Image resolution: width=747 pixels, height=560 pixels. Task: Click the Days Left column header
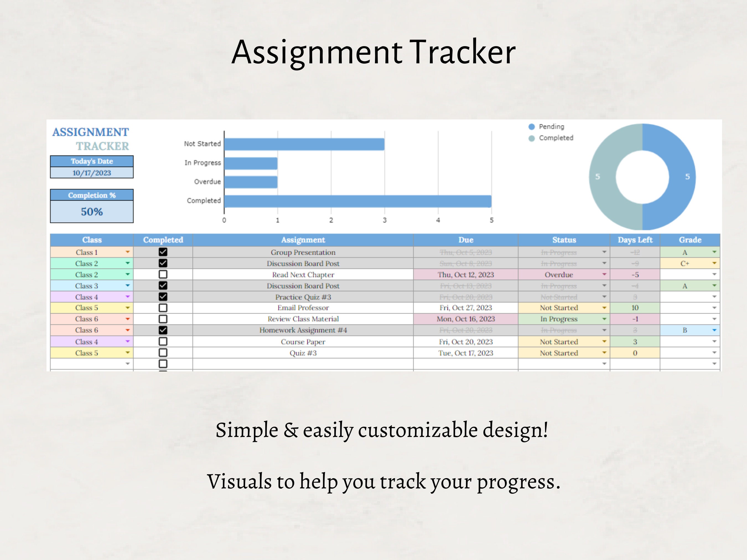pyautogui.click(x=635, y=240)
